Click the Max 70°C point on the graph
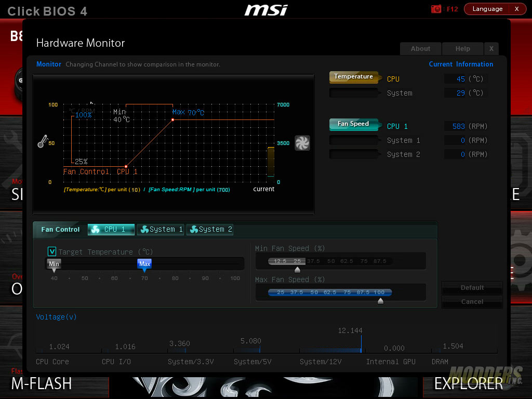 tap(172, 120)
